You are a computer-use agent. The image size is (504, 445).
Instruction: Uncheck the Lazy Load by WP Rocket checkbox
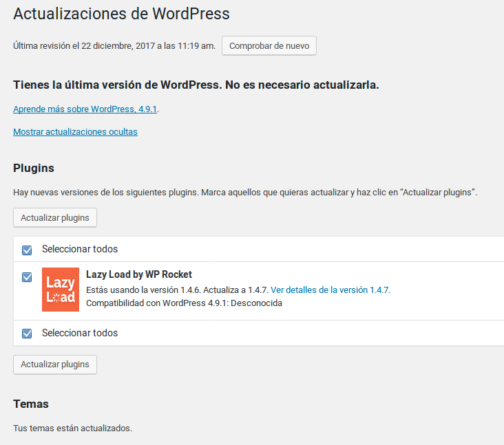(27, 276)
